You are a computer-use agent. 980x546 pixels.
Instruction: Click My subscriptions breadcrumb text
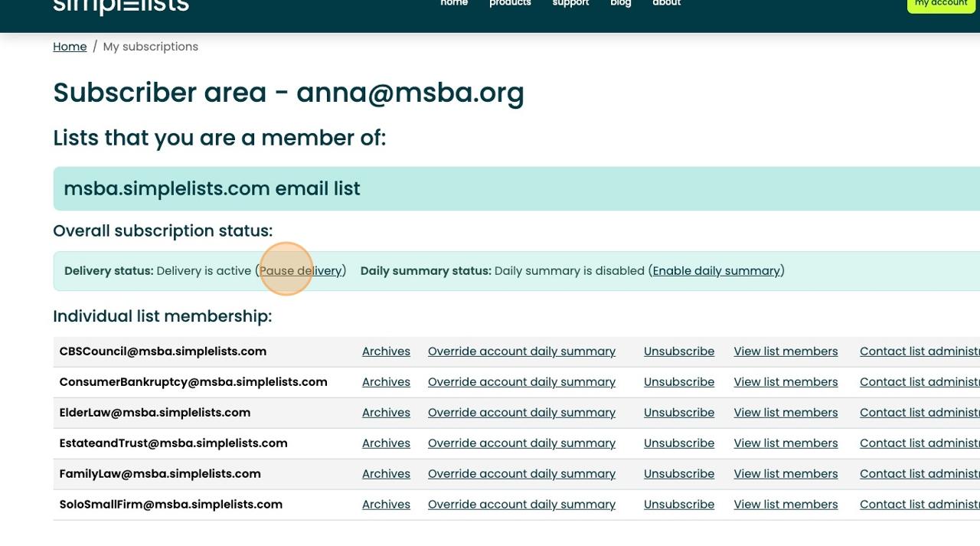point(151,47)
